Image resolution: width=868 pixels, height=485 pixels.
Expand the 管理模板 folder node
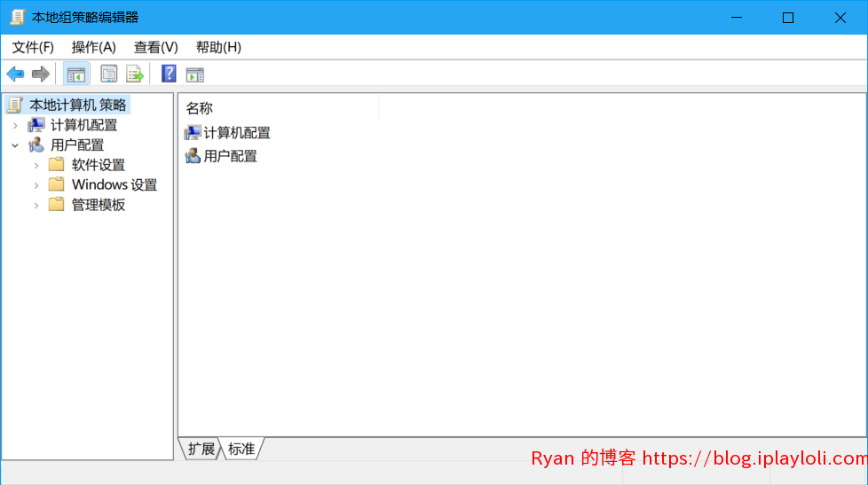coord(36,205)
